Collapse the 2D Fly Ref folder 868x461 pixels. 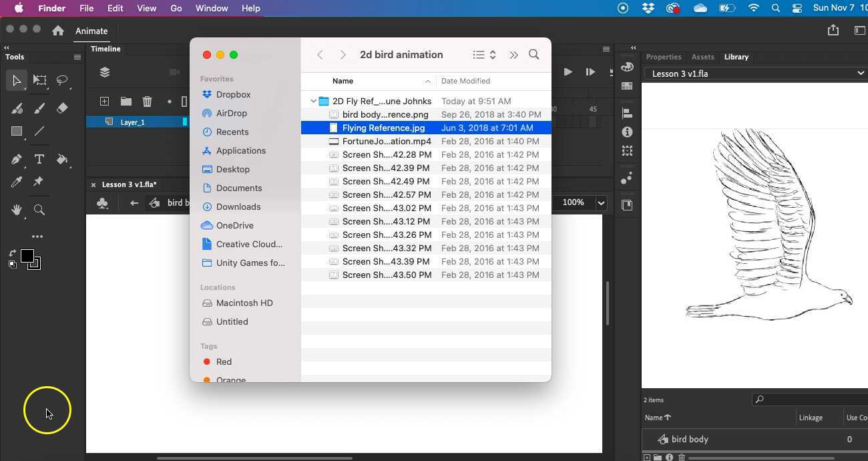(313, 101)
